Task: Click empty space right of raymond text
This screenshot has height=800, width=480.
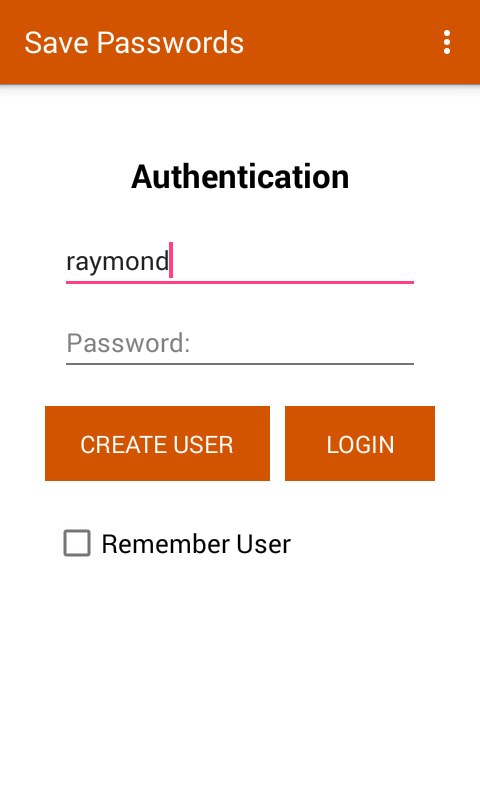Action: click(293, 261)
